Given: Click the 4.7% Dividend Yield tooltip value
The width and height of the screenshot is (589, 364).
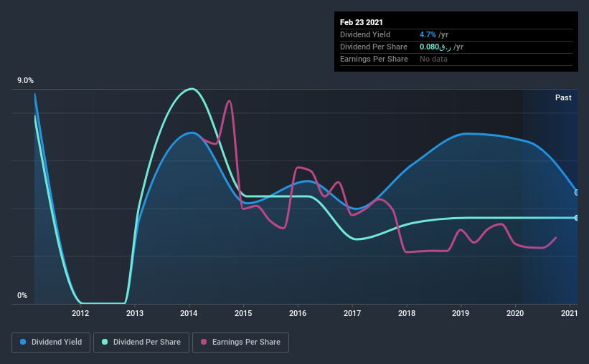Looking at the screenshot, I should point(428,34).
